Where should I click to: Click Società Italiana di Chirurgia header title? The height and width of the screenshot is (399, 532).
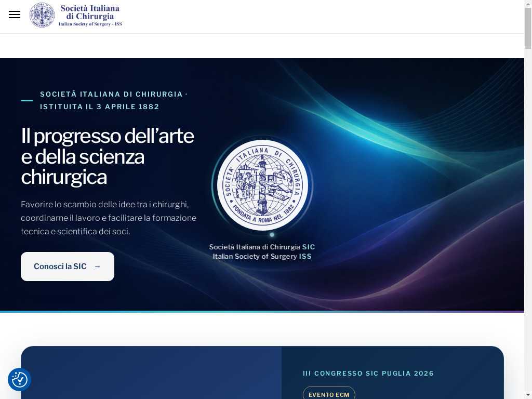tap(90, 12)
